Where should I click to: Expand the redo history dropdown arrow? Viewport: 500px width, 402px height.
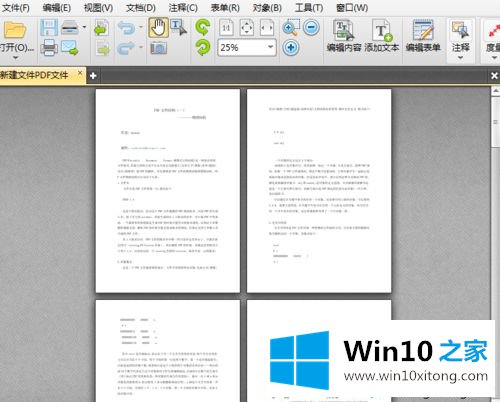(141, 48)
